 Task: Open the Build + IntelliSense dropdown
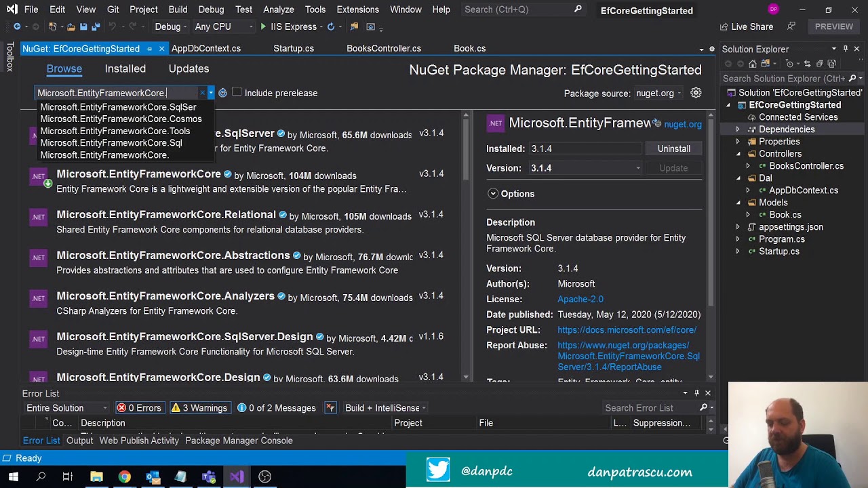pyautogui.click(x=385, y=408)
